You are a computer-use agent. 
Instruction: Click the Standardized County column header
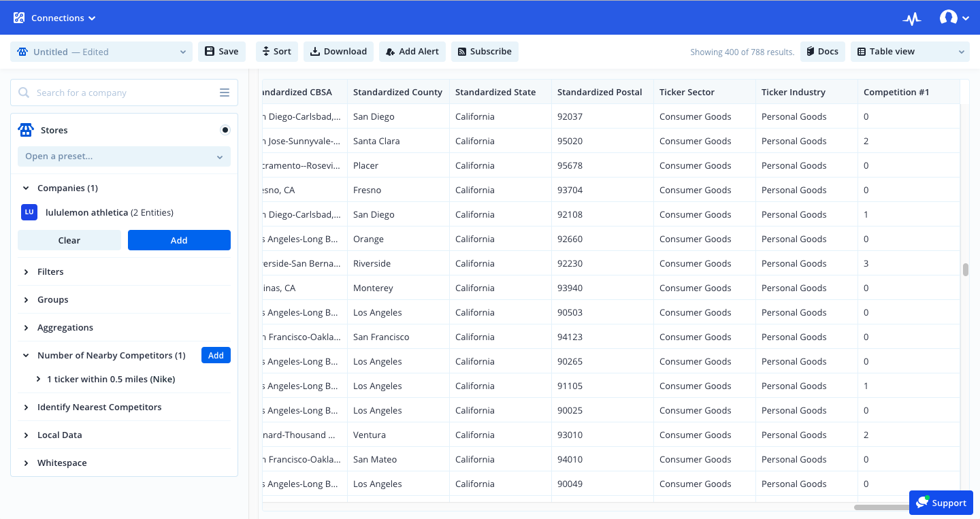pos(398,92)
